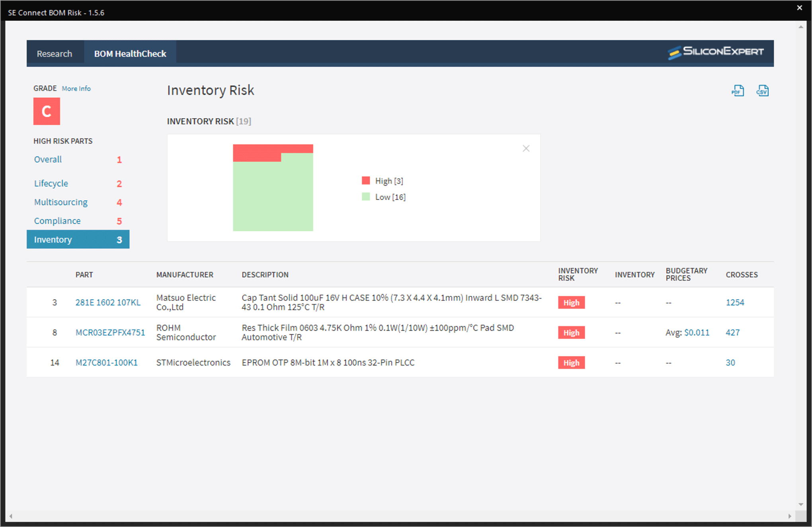This screenshot has height=527, width=812.
Task: Click the red High segment of chart
Action: tap(257, 153)
